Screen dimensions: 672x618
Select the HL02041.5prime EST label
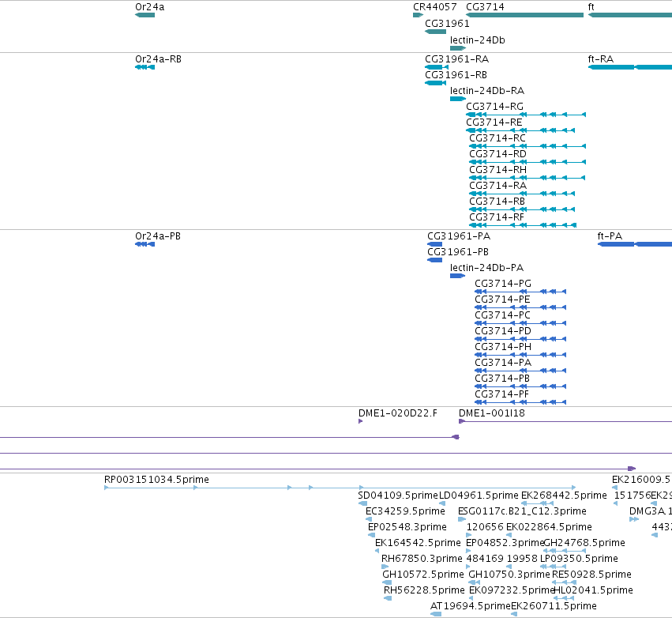pyautogui.click(x=594, y=591)
